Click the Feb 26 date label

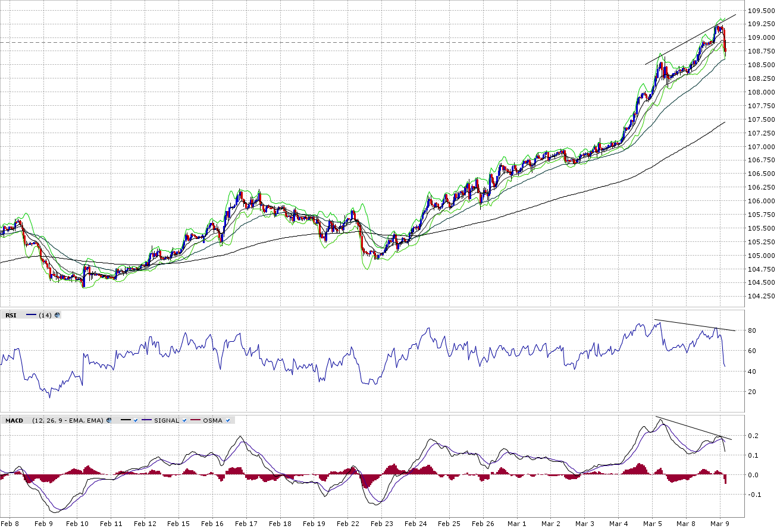(483, 524)
